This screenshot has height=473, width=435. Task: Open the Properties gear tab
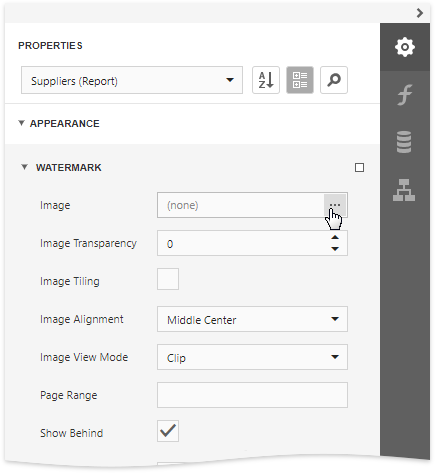tap(405, 47)
